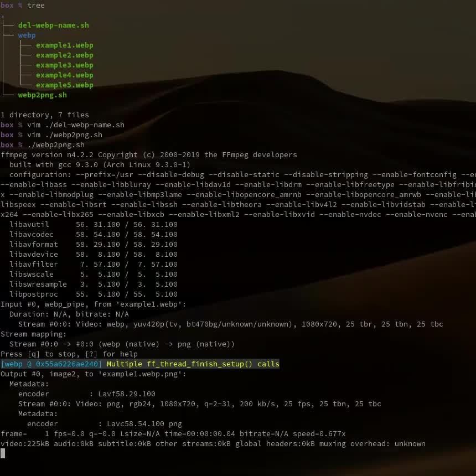Click the '--enable-libass --enable-libbluray' configuration line
This screenshot has width=476, height=476.
click(238, 184)
